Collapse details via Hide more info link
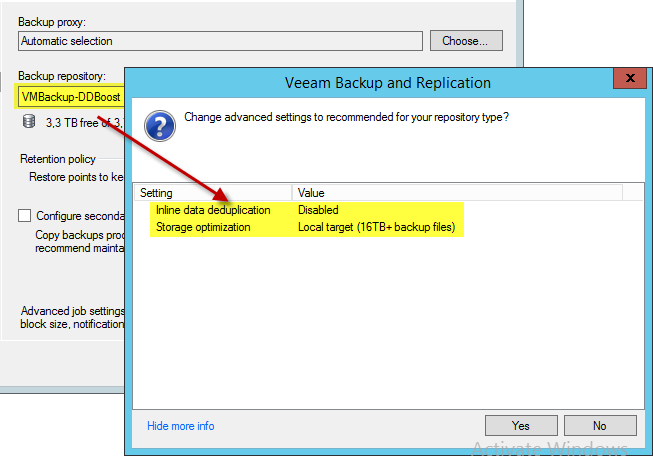This screenshot has width=653, height=458. 180,426
